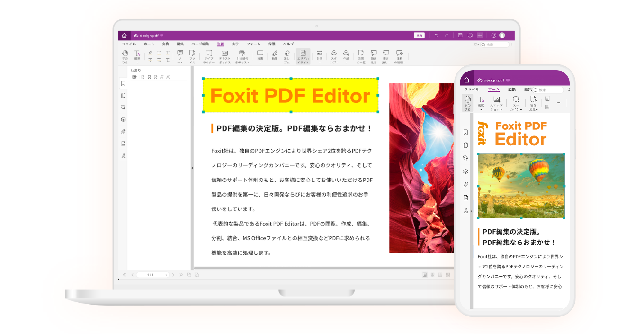The image size is (644, 334).
Task: Open the フォーム ribbon tab
Action: coord(254,44)
